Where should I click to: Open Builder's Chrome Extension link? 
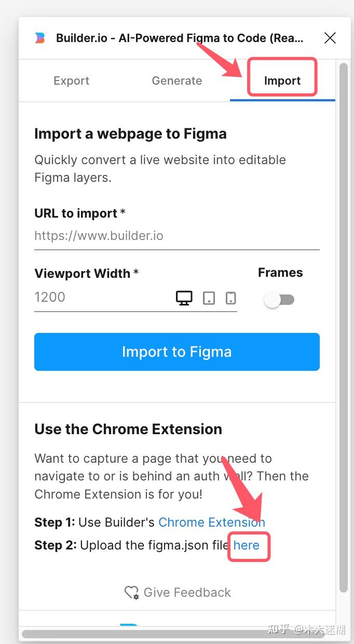pos(211,522)
